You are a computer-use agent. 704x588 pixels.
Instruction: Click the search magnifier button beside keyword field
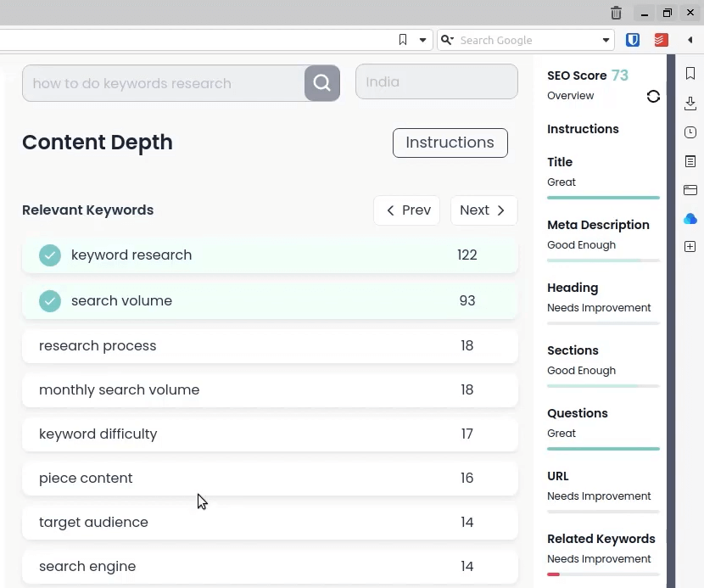[x=322, y=83]
